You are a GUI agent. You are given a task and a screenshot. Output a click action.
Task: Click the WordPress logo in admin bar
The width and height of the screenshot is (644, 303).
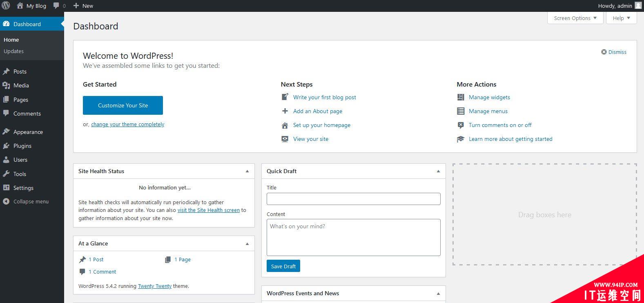coord(6,6)
